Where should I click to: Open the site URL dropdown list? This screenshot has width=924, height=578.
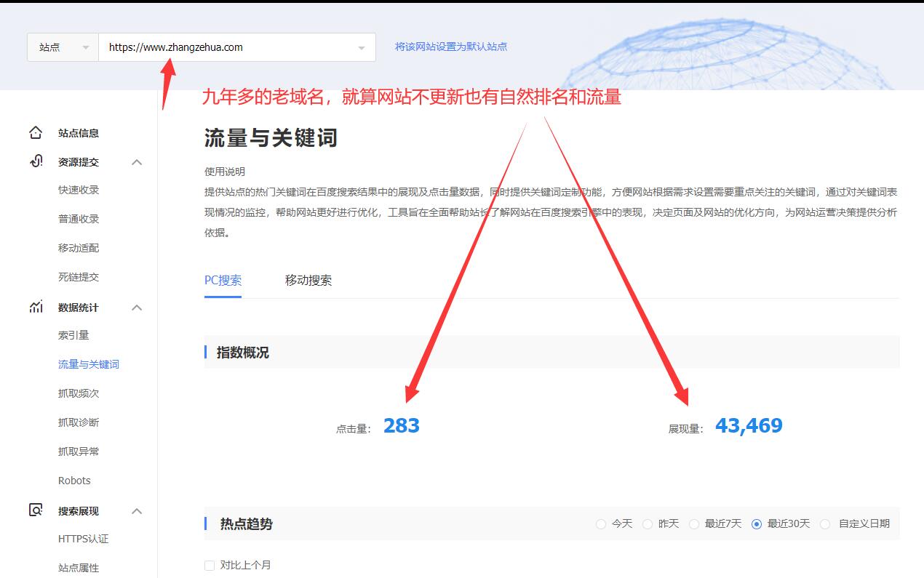tap(362, 47)
